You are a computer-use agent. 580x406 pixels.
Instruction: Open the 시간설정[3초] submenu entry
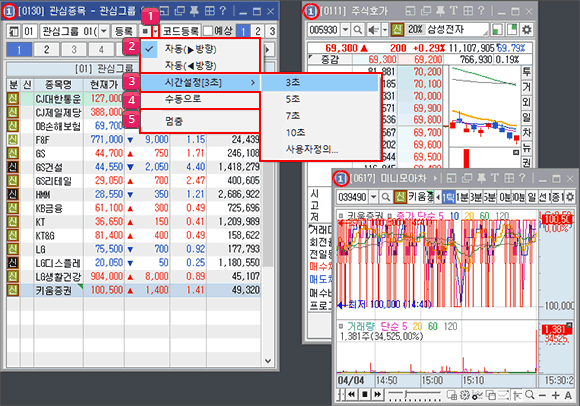coord(200,82)
